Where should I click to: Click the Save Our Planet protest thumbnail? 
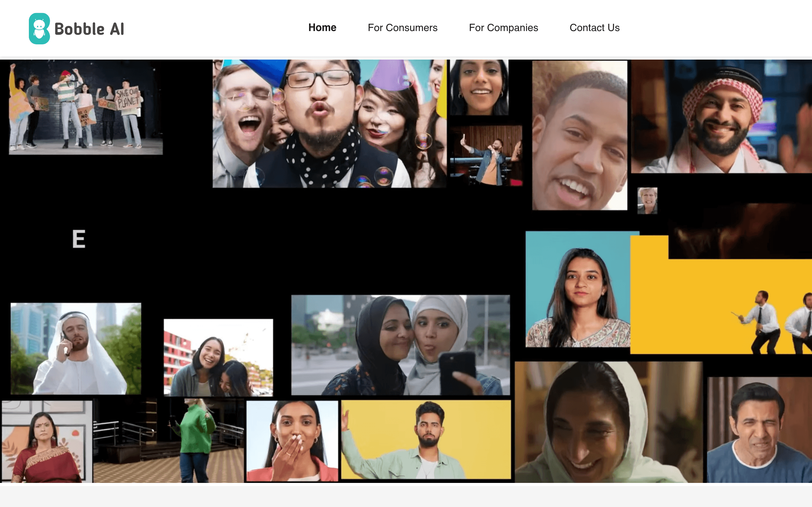click(86, 107)
